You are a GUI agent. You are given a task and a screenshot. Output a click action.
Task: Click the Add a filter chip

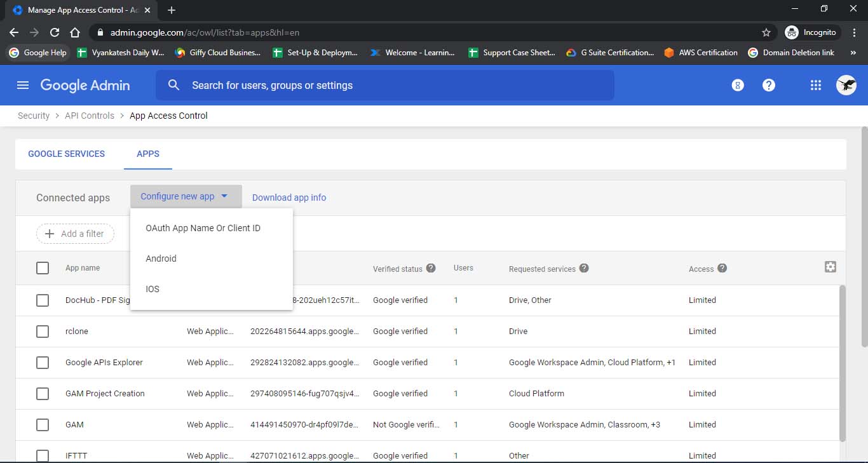(75, 234)
